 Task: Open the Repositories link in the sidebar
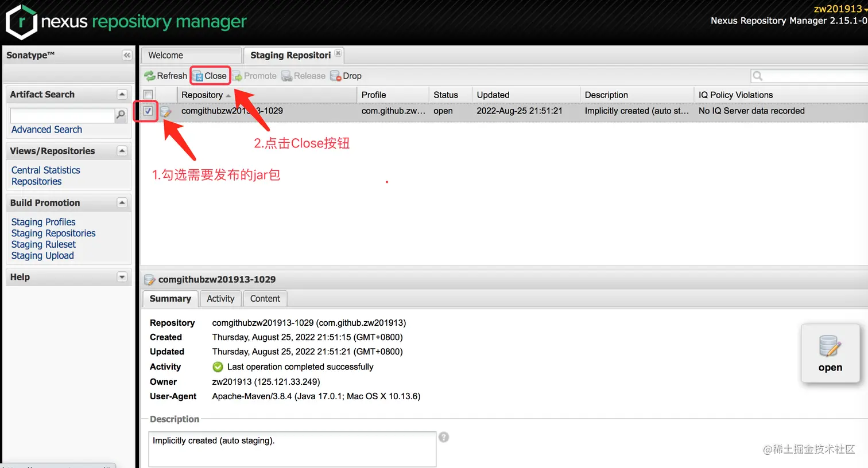pos(36,181)
